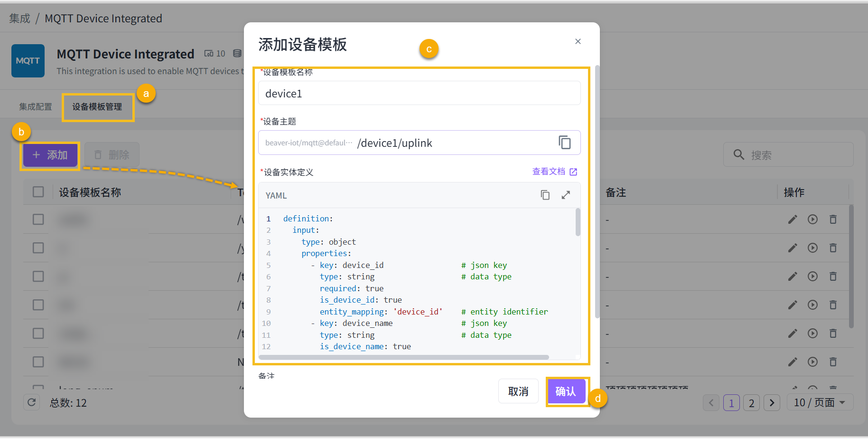The image size is (868, 439).
Task: Click the refresh icon beside total count
Action: (32, 403)
